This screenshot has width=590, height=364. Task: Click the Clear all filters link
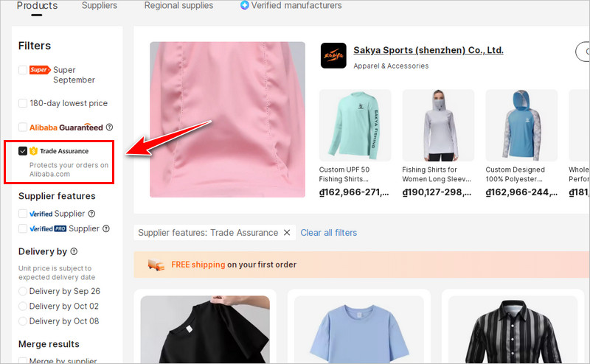328,233
